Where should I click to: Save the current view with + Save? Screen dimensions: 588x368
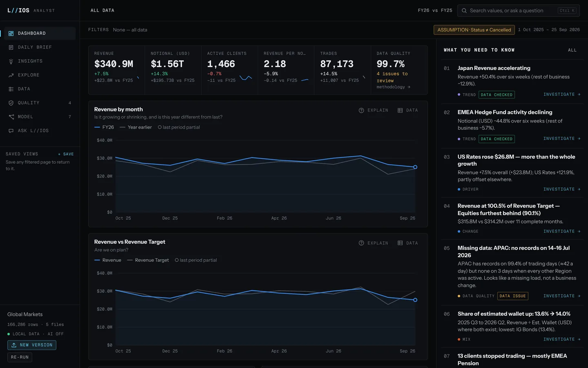66,154
